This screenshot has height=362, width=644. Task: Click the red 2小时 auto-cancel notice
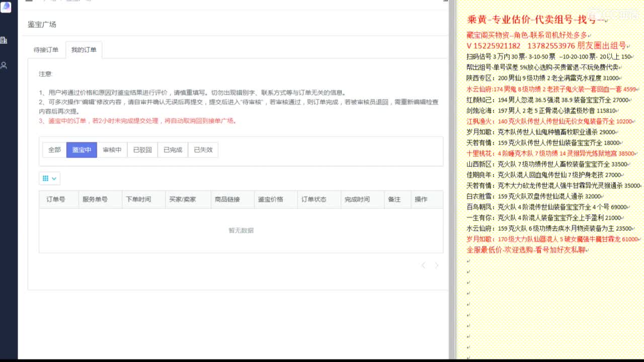(138, 121)
